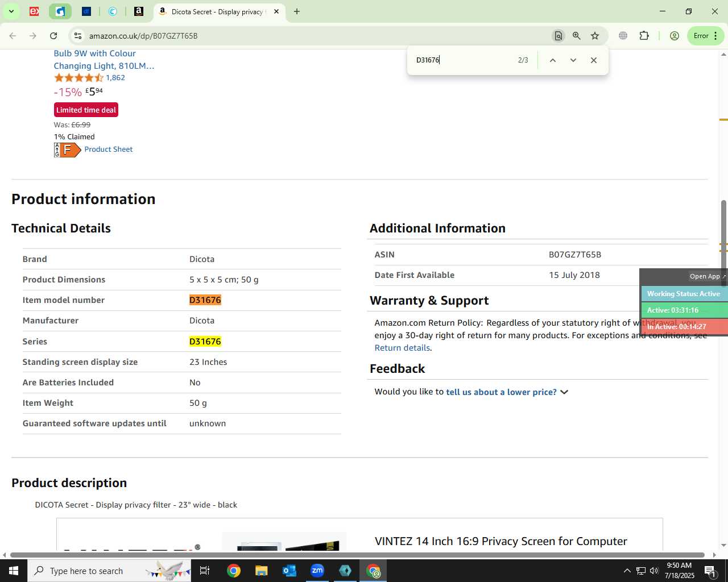Screen dimensions: 728x582
Task: Click the '15 July 2018' date value
Action: (x=574, y=275)
